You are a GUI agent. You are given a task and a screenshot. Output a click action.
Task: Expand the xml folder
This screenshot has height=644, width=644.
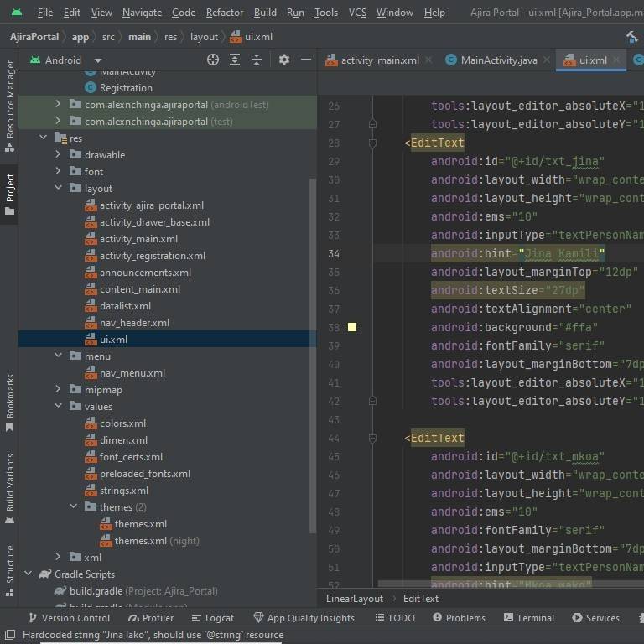pyautogui.click(x=58, y=557)
